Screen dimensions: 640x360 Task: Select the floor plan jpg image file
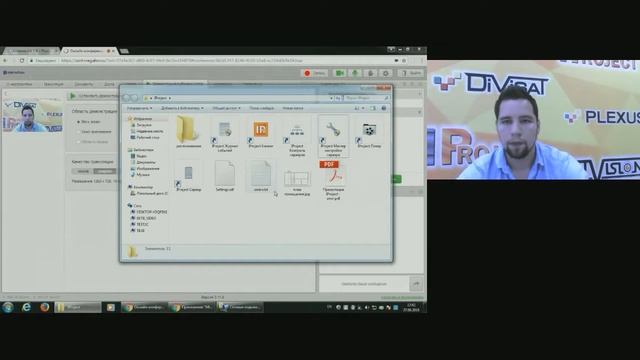pos(297,182)
